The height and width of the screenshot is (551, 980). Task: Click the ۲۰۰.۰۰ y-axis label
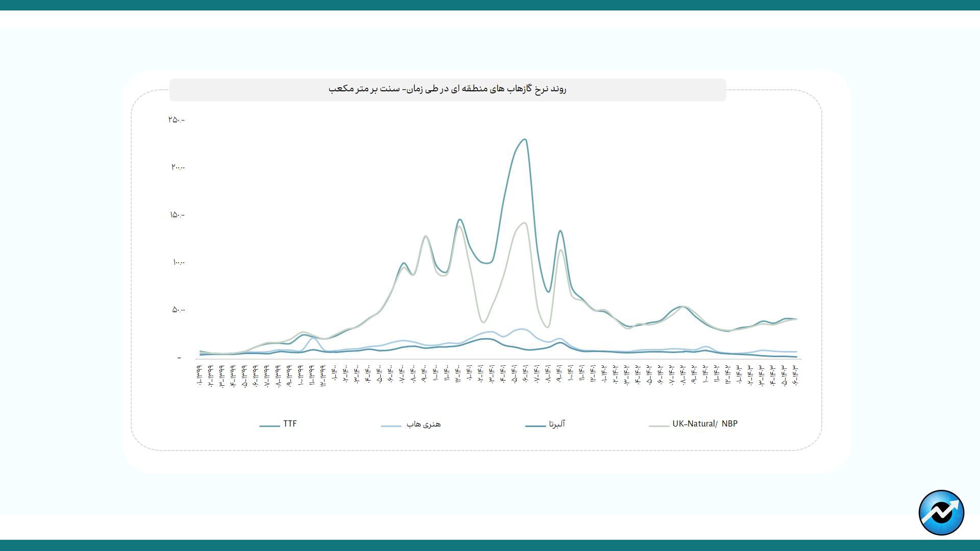click(x=178, y=167)
